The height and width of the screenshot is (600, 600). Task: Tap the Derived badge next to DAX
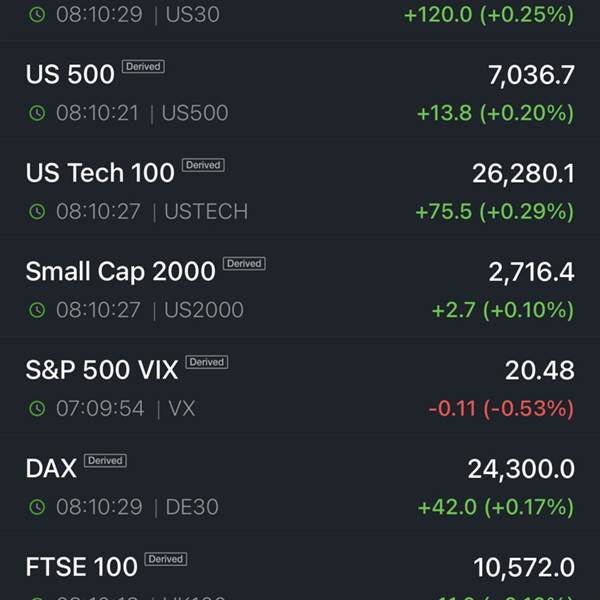105,460
